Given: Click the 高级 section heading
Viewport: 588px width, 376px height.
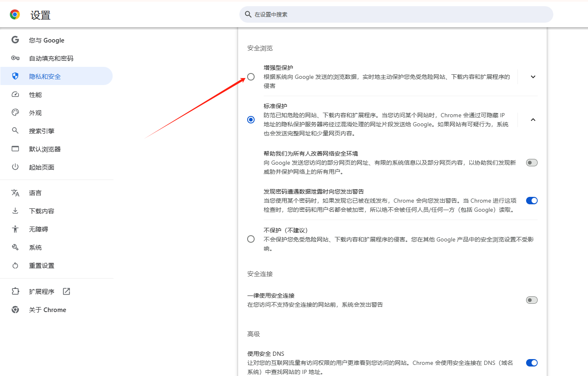Looking at the screenshot, I should click(254, 334).
